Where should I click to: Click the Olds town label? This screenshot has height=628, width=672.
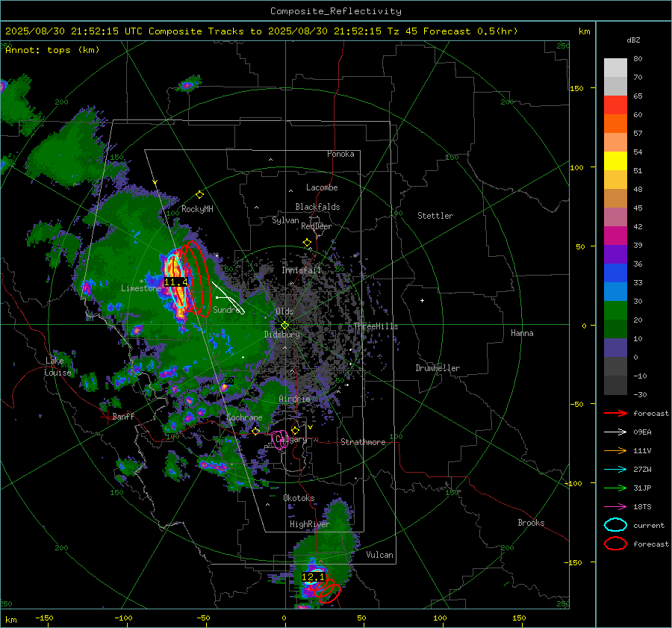[284, 311]
